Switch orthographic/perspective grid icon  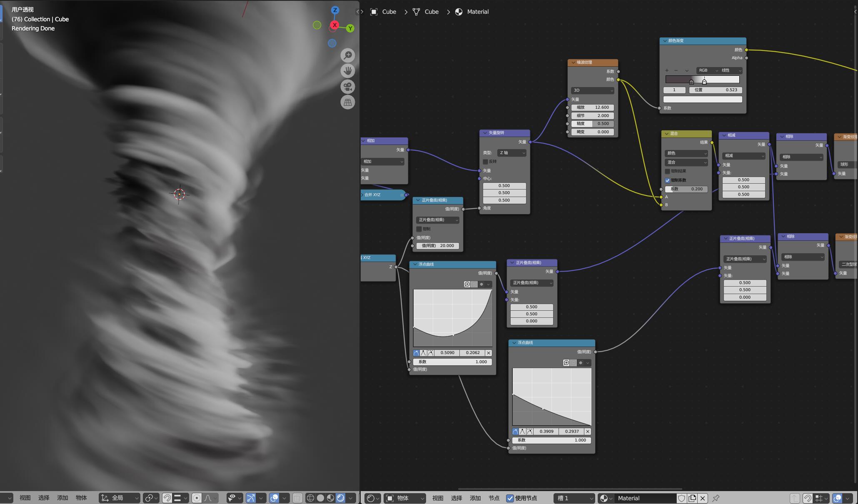pyautogui.click(x=348, y=102)
